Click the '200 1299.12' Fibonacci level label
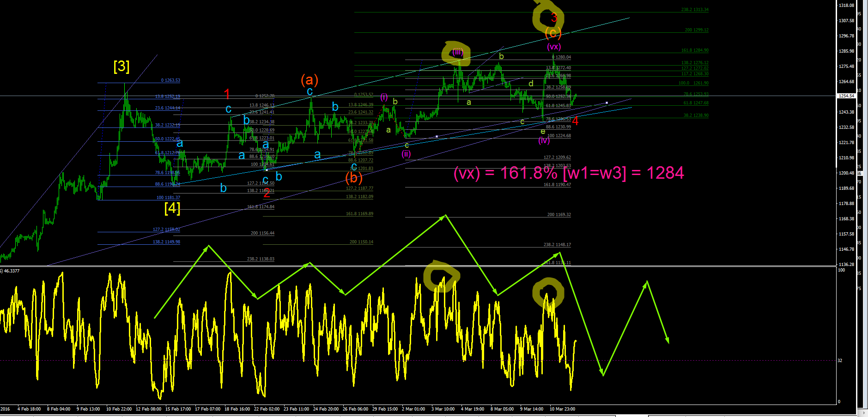 tap(697, 30)
